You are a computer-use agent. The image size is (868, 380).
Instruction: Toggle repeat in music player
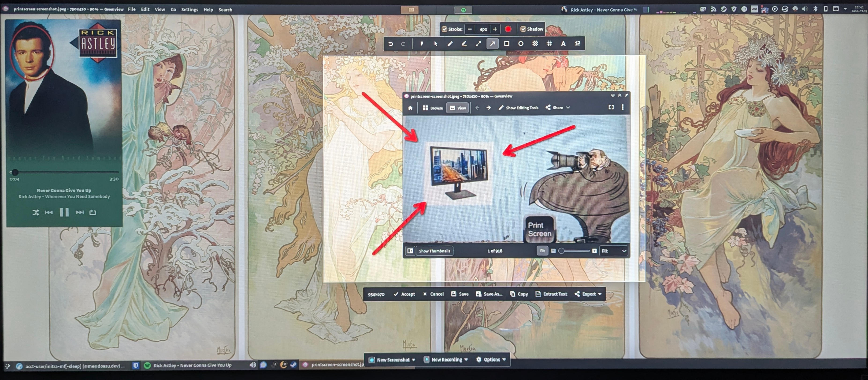pos(93,212)
